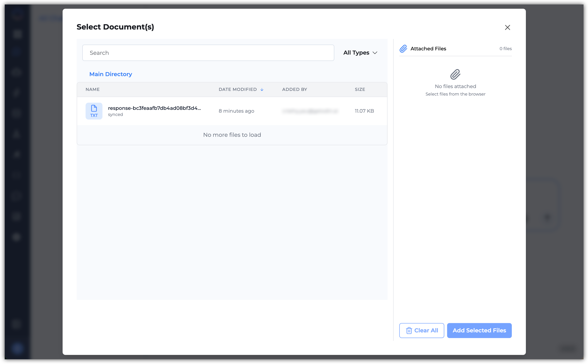The width and height of the screenshot is (588, 364).
Task: Click the Clear All button
Action: pos(421,330)
